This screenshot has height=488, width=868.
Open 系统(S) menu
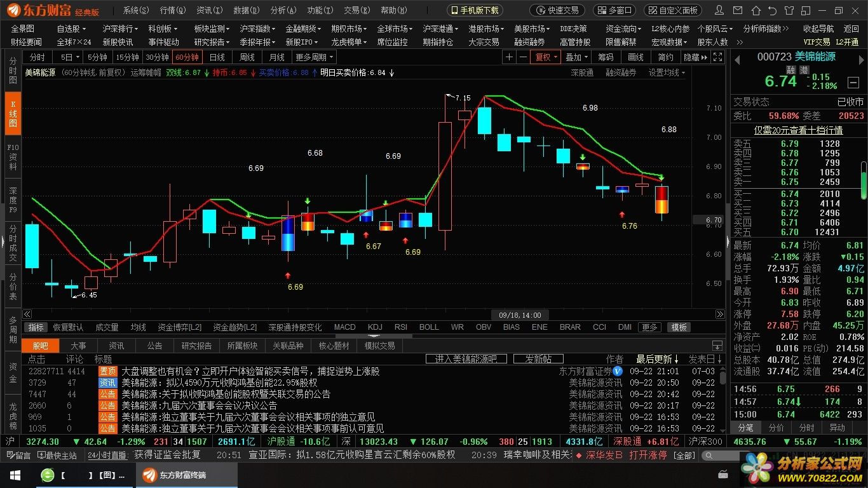point(136,10)
